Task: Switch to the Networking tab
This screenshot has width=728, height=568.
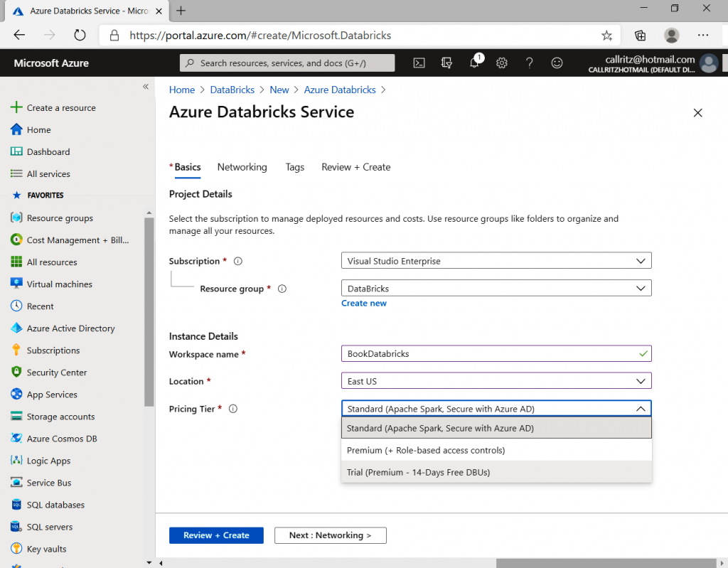Action: tap(242, 167)
